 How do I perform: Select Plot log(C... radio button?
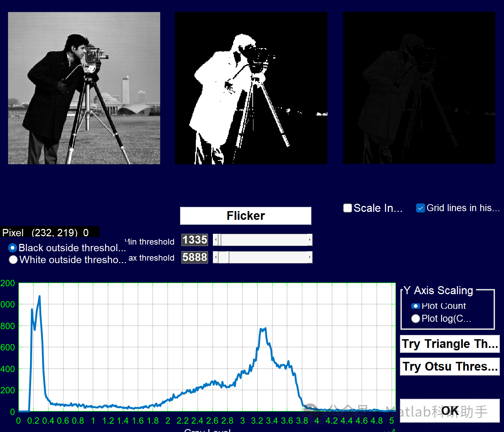(415, 319)
